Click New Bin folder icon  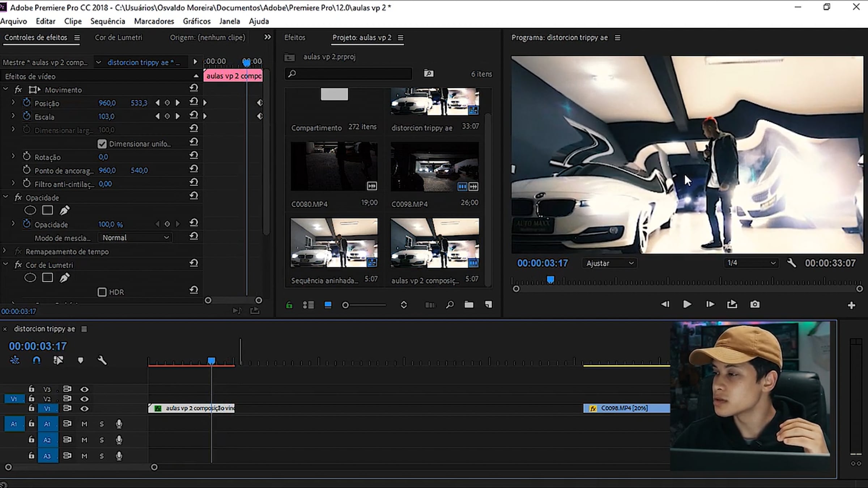pyautogui.click(x=469, y=305)
